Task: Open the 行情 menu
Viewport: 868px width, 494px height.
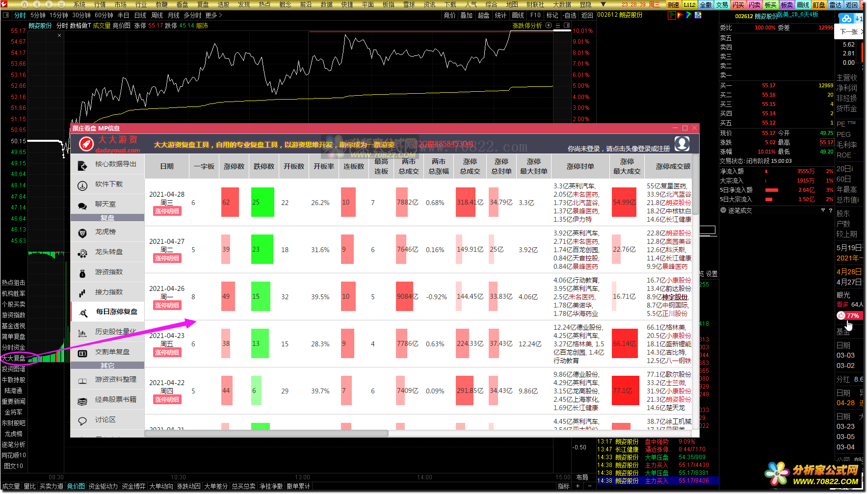Action: (100, 4)
